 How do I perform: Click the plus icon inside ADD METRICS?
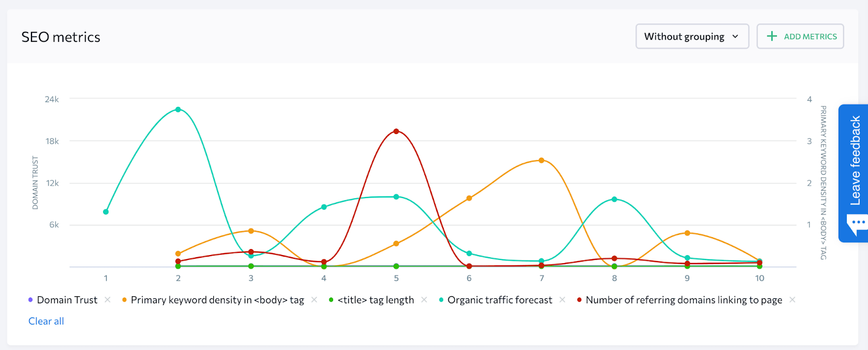click(771, 36)
